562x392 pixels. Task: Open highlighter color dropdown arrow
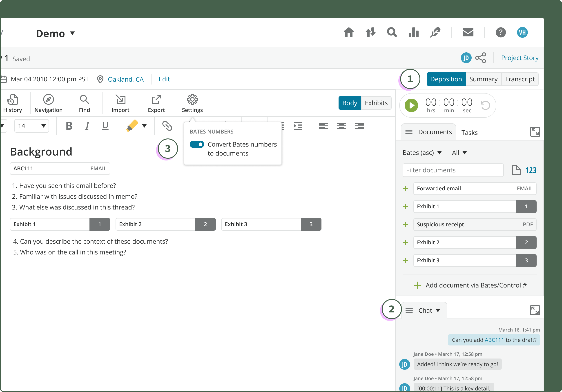pos(144,126)
